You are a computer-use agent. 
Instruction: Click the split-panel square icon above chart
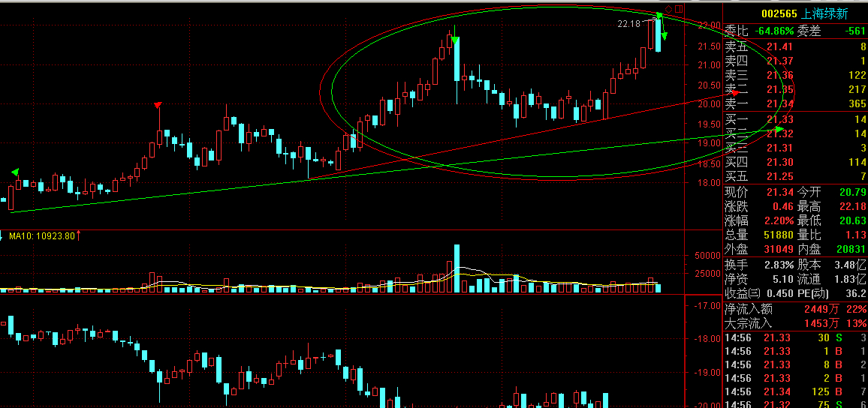coord(678,9)
